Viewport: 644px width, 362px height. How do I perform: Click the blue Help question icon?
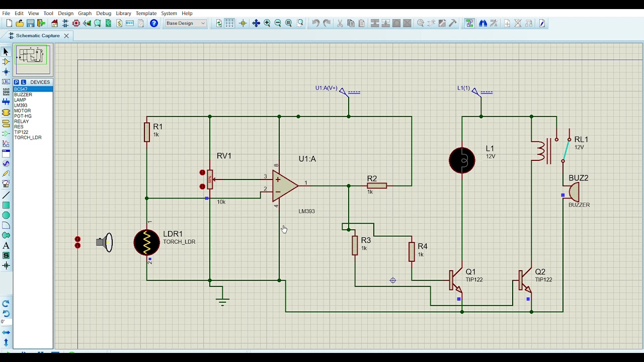(154, 23)
